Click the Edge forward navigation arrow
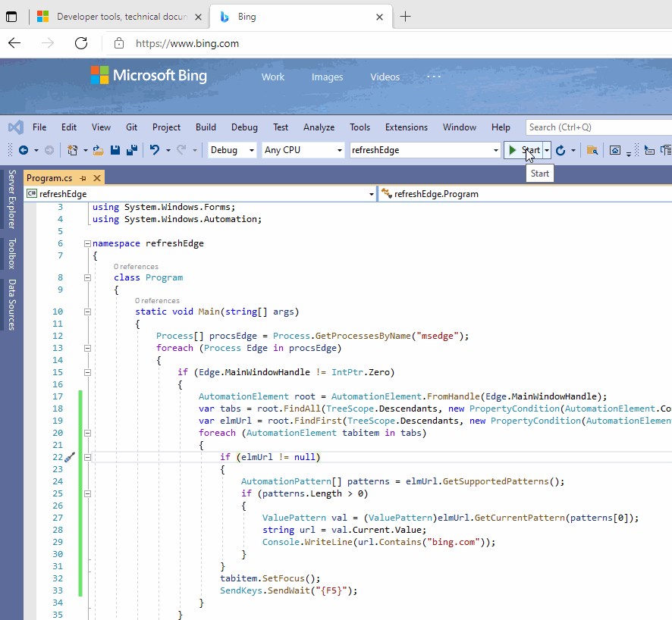Viewport: 672px width, 620px height. tap(48, 43)
